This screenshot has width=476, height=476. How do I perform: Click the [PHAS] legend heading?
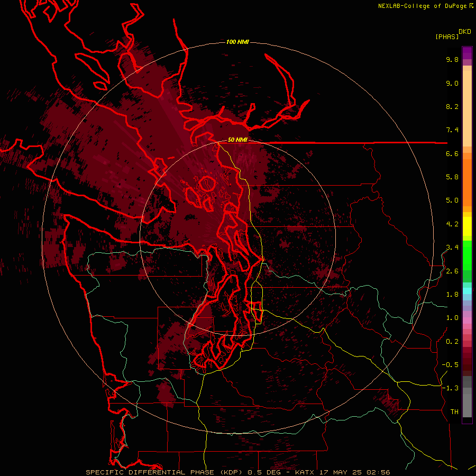(447, 37)
